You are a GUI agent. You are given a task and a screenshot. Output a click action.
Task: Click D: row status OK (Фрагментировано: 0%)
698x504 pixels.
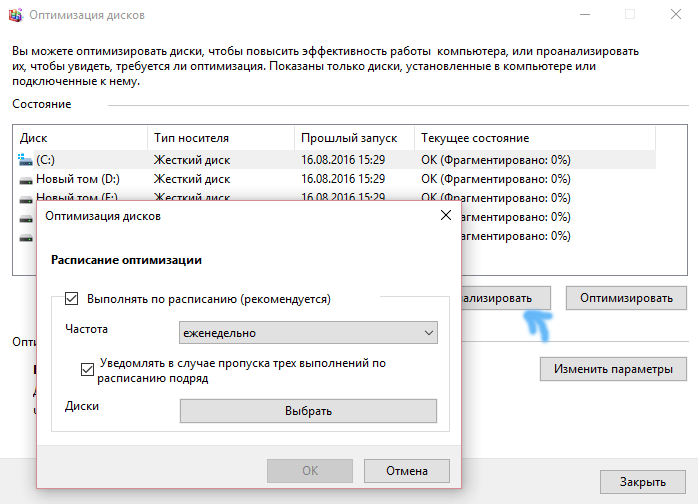pyautogui.click(x=496, y=179)
